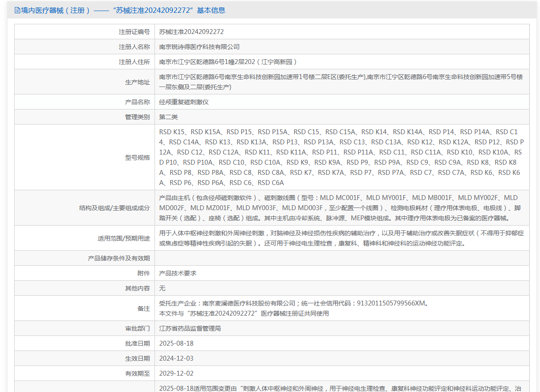Click management category value 第二类
540x392 pixels.
(168, 117)
